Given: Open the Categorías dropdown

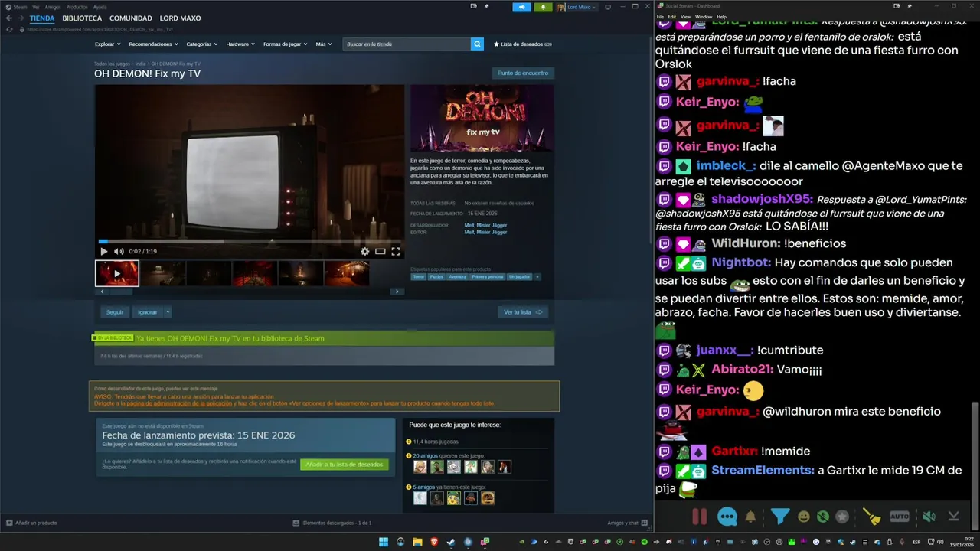Looking at the screenshot, I should click(202, 44).
